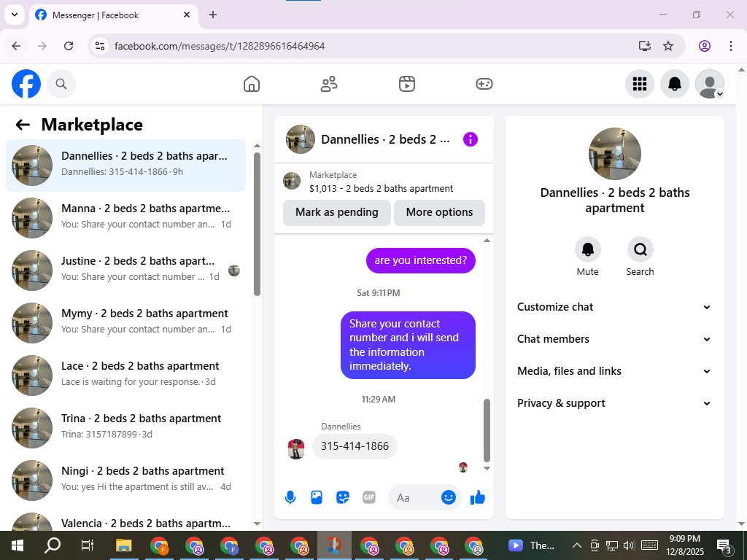Click More options button
Screen dimensions: 747x560
tap(439, 212)
